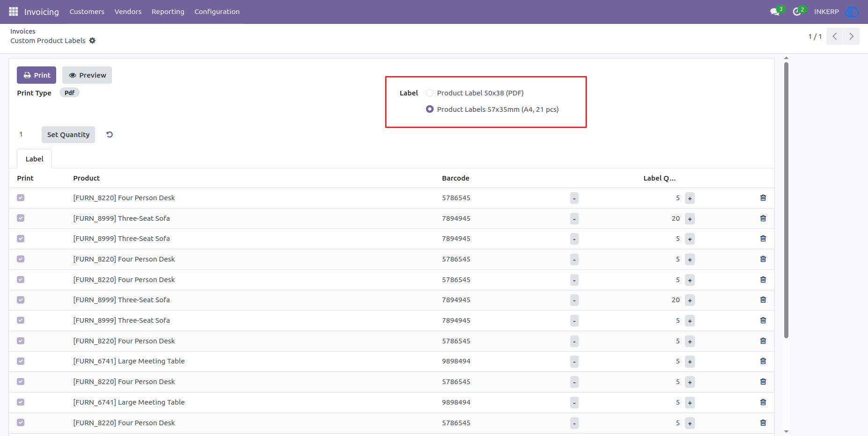The image size is (868, 436).
Task: Sort by the Label Q... column header
Action: coord(660,178)
